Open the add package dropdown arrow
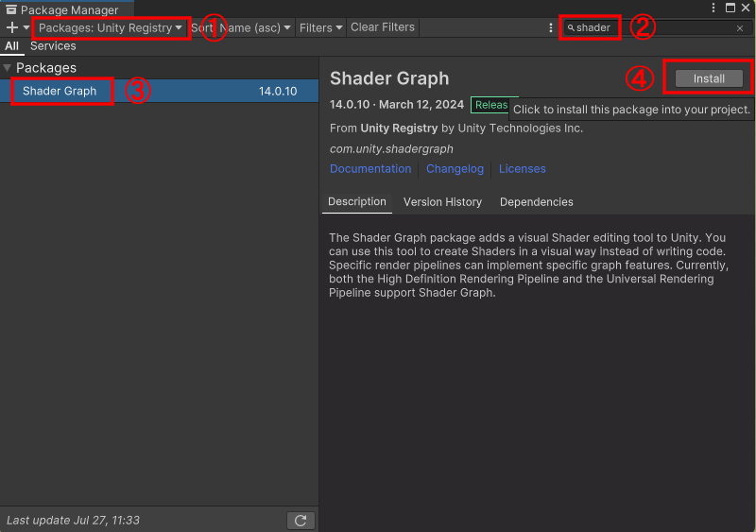The width and height of the screenshot is (756, 532). point(26,27)
